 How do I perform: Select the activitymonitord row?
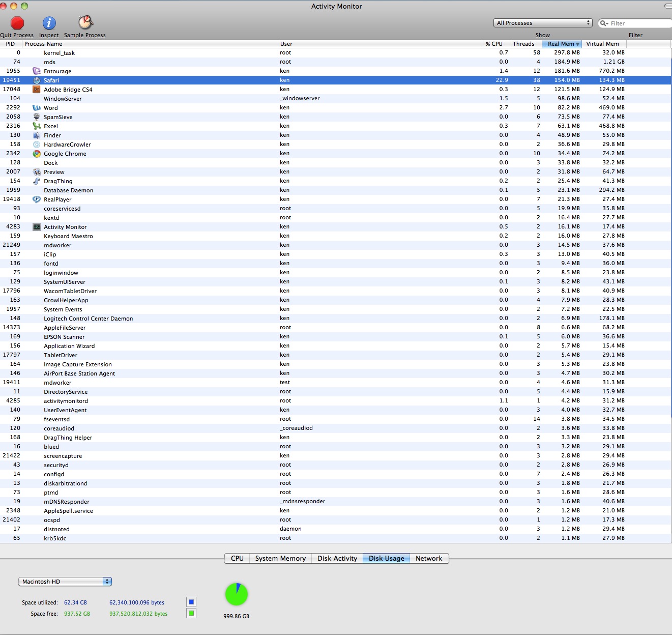[x=336, y=401]
